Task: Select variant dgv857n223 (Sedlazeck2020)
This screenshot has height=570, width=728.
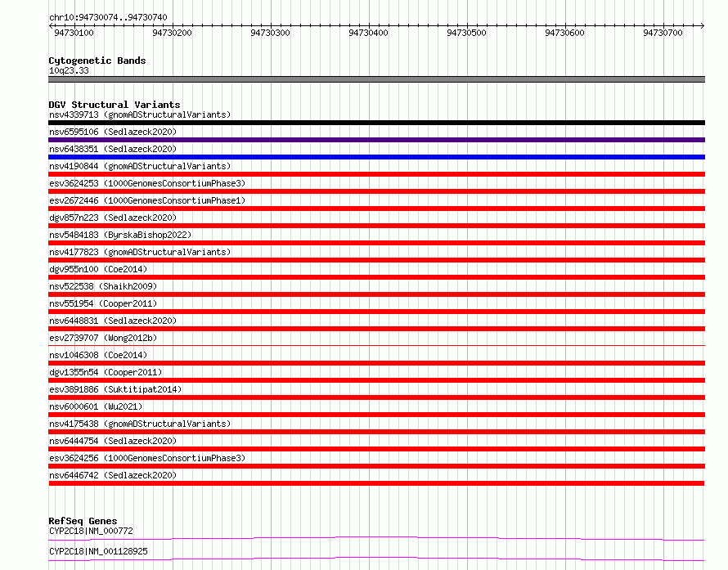Action: (x=113, y=218)
